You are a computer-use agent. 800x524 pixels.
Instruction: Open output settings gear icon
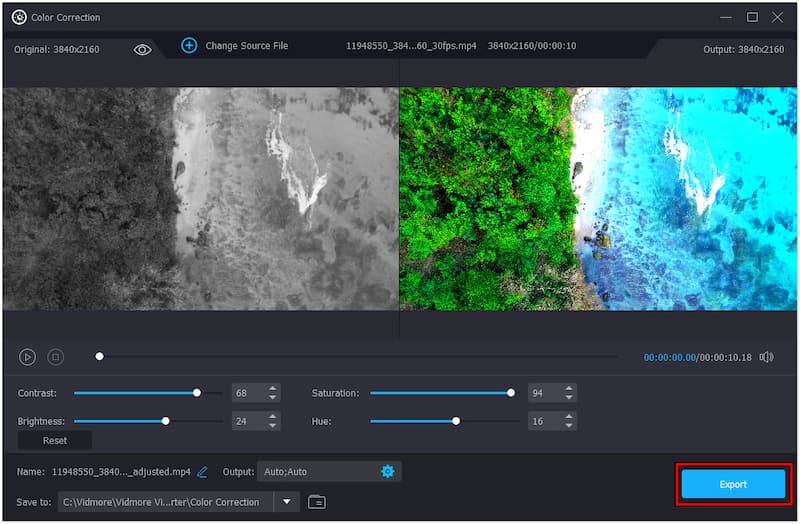(387, 471)
